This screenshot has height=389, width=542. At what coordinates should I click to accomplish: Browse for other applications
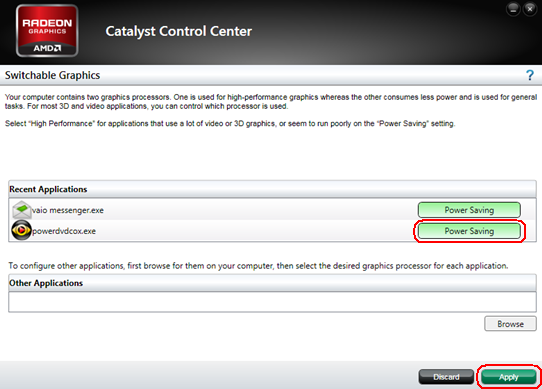(x=511, y=324)
